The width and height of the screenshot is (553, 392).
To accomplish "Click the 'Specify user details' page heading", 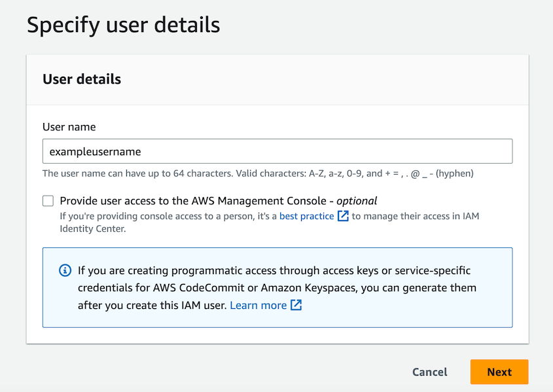I will pyautogui.click(x=124, y=26).
